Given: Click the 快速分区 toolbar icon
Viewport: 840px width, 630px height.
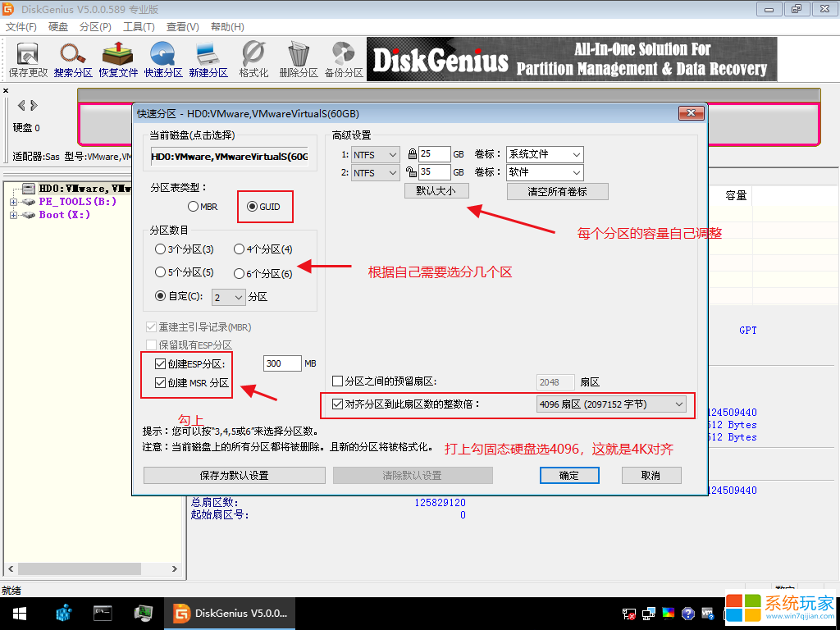Looking at the screenshot, I should 163,59.
